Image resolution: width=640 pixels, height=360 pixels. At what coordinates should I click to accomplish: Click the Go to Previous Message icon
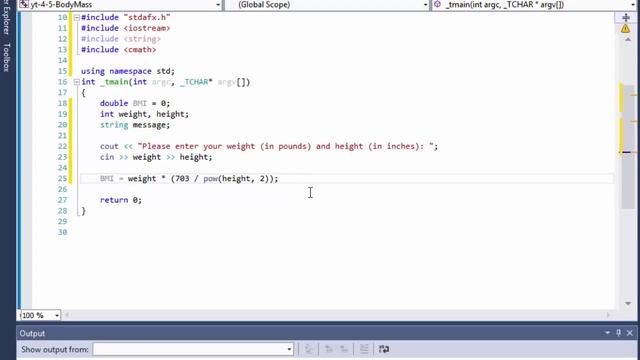[329, 349]
